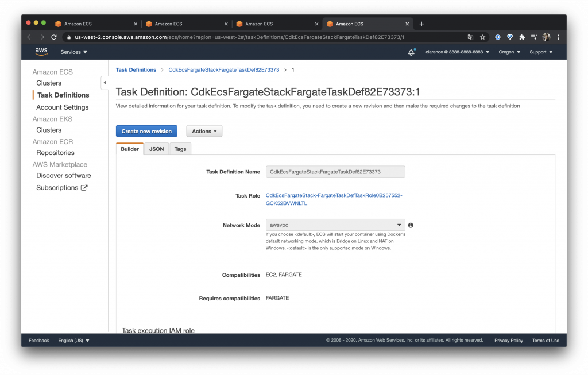The image size is (588, 375).
Task: Open the clarence account dropdown
Action: tap(458, 52)
